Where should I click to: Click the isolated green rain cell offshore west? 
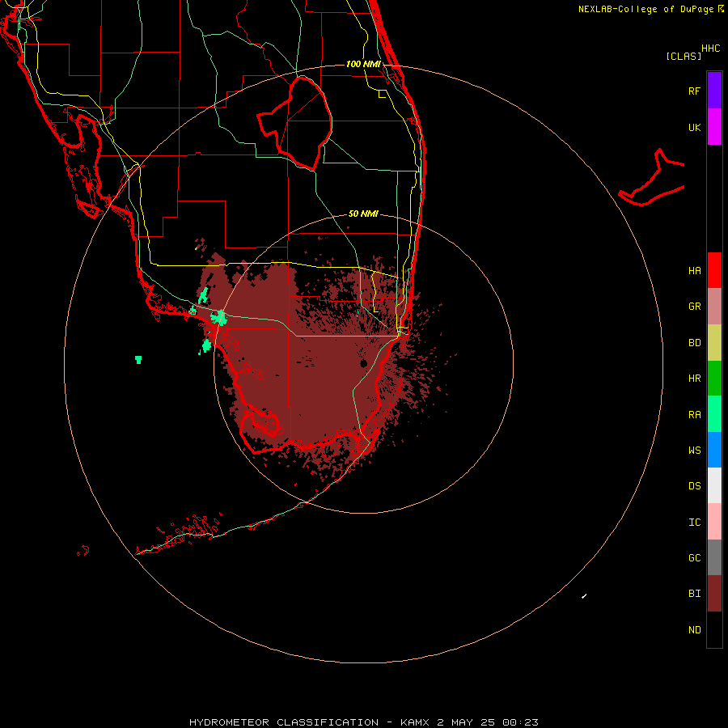coord(138,359)
